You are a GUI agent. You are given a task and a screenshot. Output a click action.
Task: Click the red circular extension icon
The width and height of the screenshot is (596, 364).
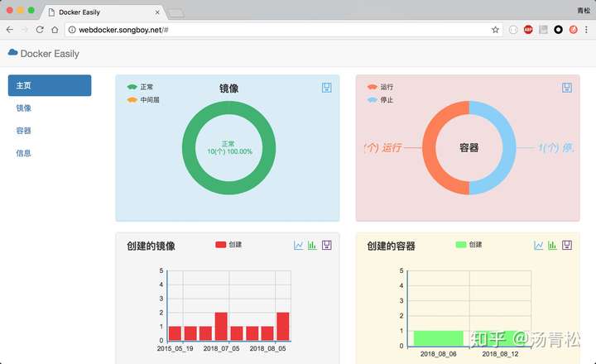point(573,30)
